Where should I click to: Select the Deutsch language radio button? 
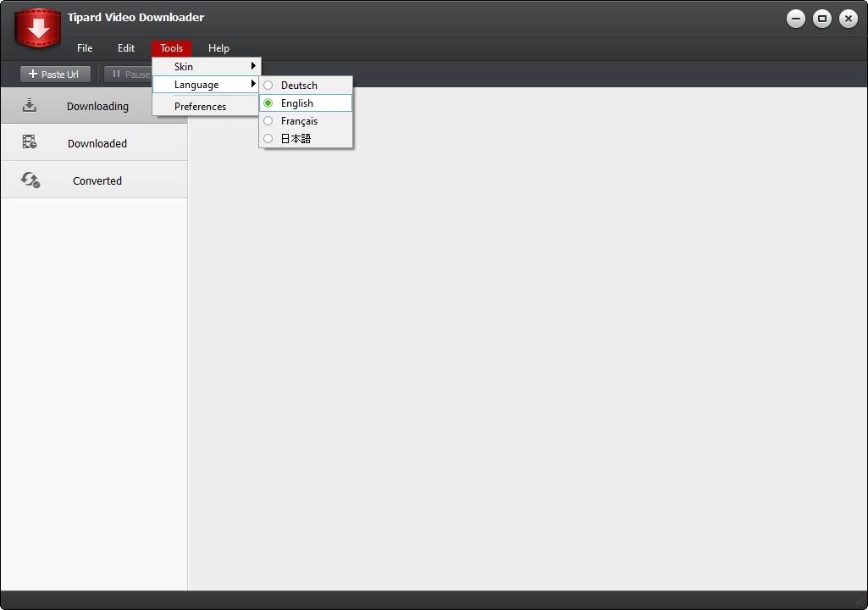tap(268, 86)
